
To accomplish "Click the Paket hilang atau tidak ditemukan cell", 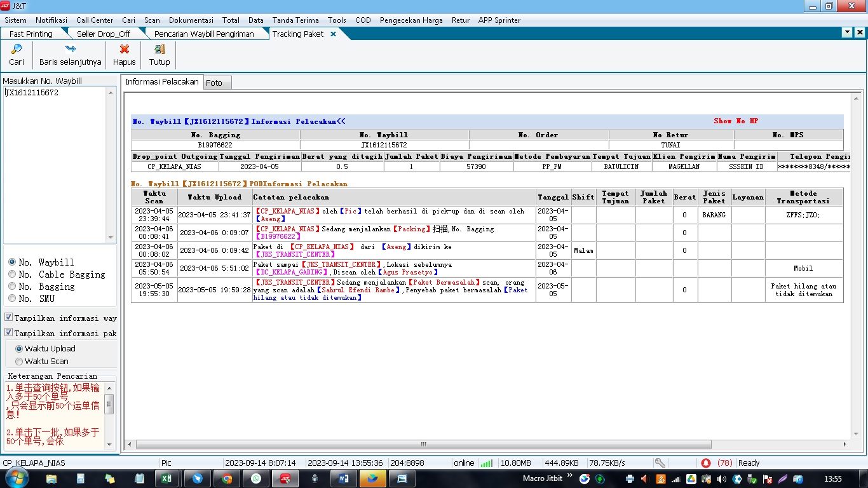I will 804,290.
